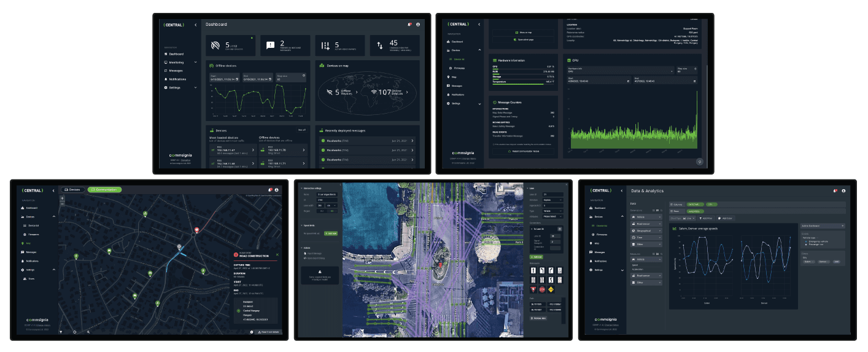The width and height of the screenshot is (868, 352).
Task: Click the offline devices icon on world map card
Action: (329, 92)
